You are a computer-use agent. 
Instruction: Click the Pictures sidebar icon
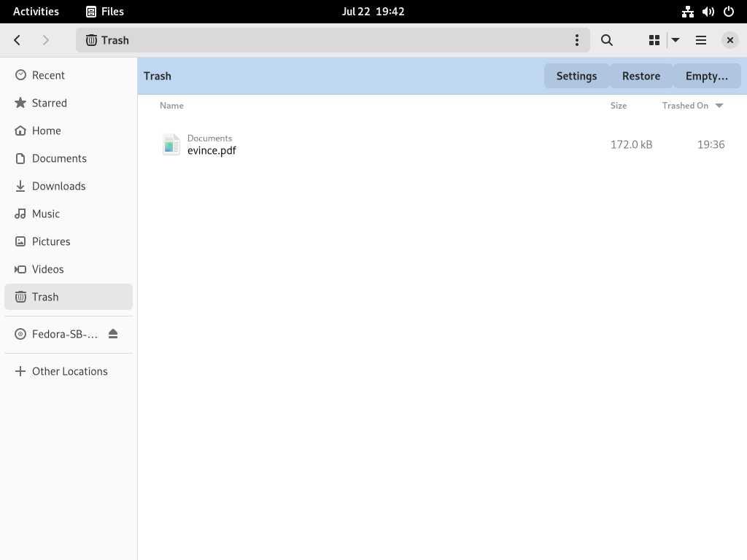point(20,241)
